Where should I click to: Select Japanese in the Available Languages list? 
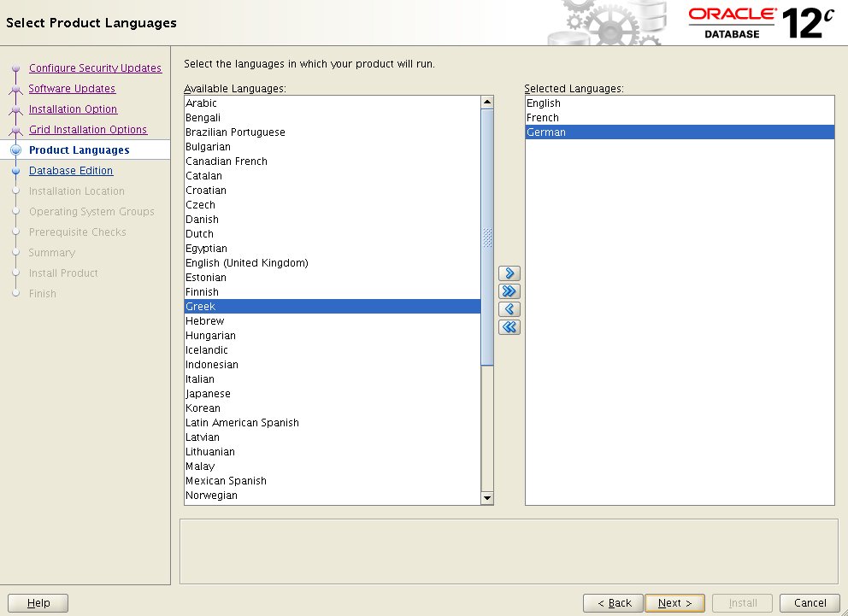[208, 393]
